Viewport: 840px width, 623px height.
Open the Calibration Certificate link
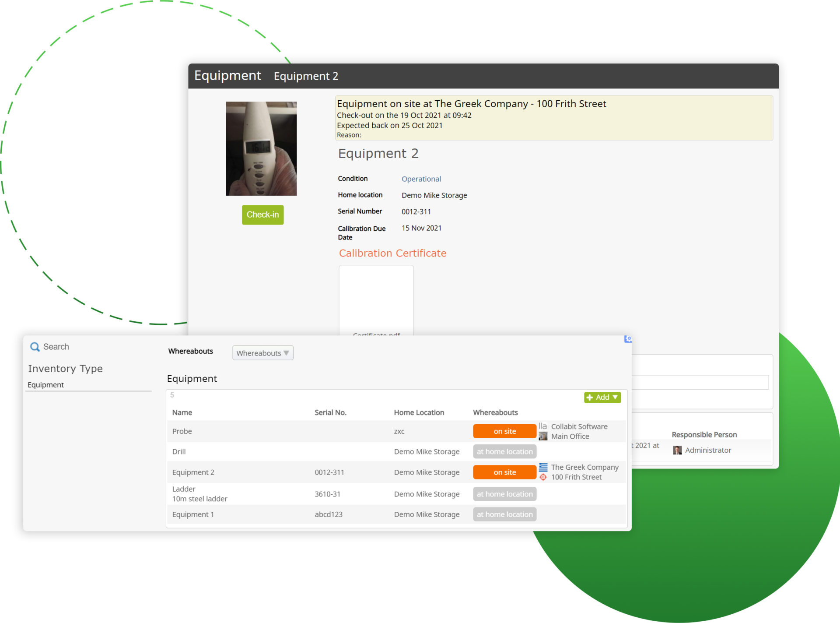[x=392, y=253]
